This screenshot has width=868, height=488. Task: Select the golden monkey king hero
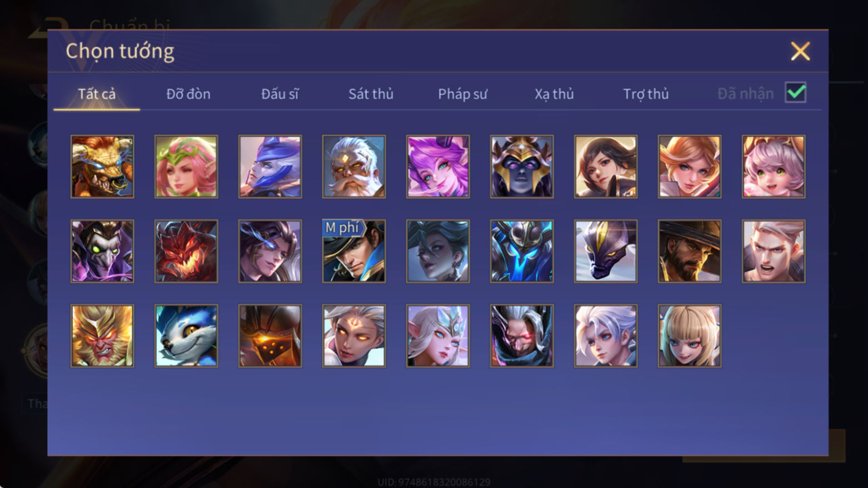pyautogui.click(x=102, y=335)
